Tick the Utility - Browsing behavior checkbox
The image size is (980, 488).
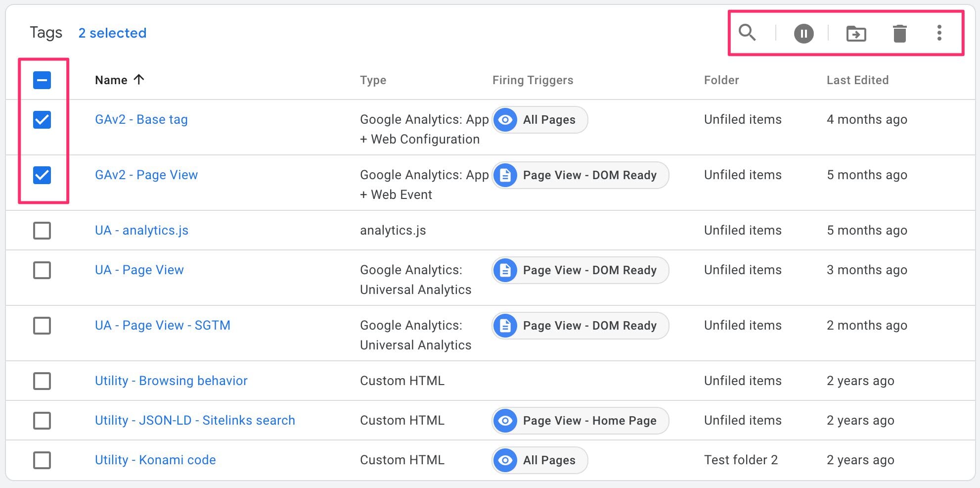pyautogui.click(x=42, y=381)
